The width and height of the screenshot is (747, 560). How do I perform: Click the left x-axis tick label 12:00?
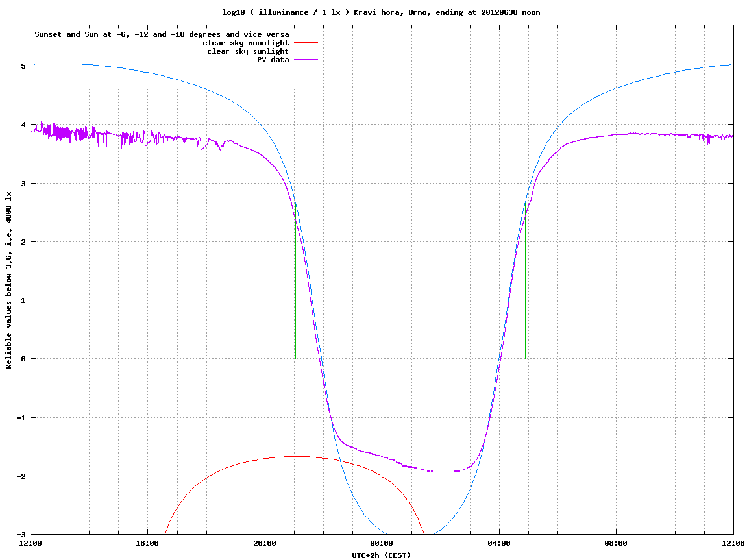(x=31, y=543)
